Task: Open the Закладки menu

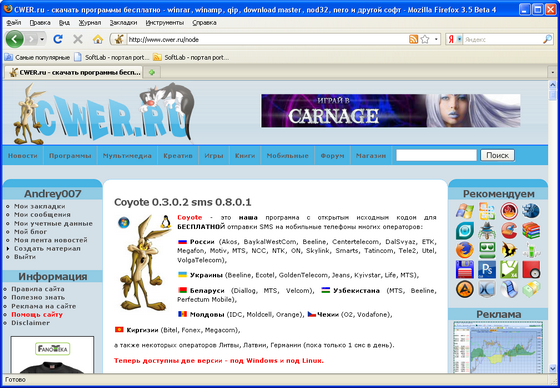Action: pos(123,23)
